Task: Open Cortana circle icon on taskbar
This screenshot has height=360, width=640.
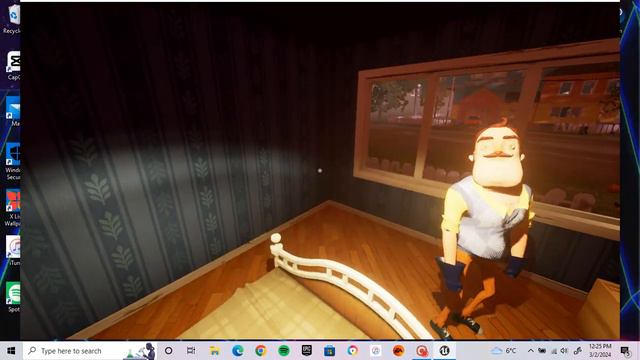Action: pyautogui.click(x=168, y=351)
